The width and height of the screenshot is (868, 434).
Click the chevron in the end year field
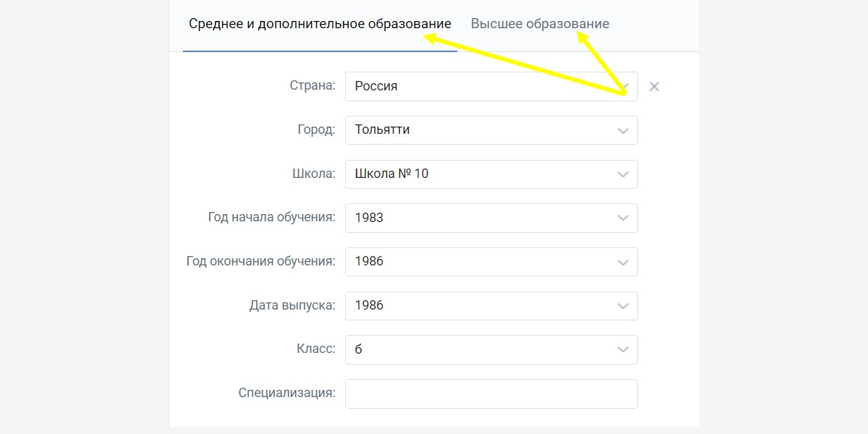click(x=623, y=263)
